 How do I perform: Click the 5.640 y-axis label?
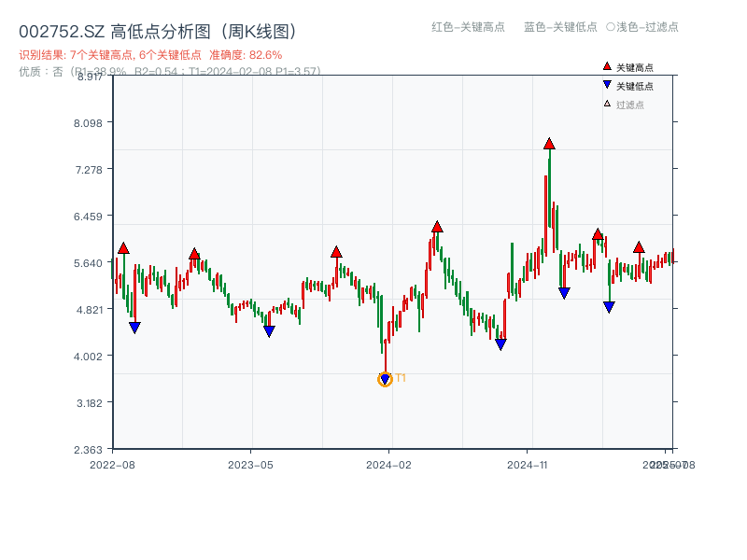[x=88, y=263]
